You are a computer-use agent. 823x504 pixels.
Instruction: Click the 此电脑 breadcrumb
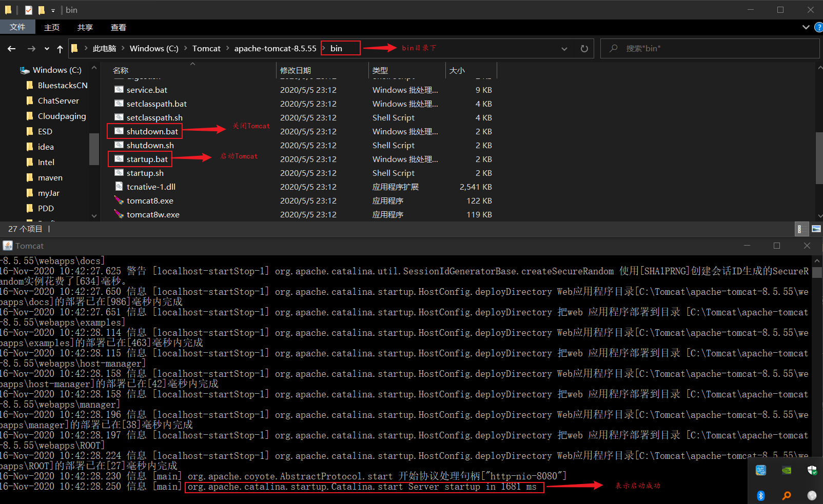click(104, 49)
